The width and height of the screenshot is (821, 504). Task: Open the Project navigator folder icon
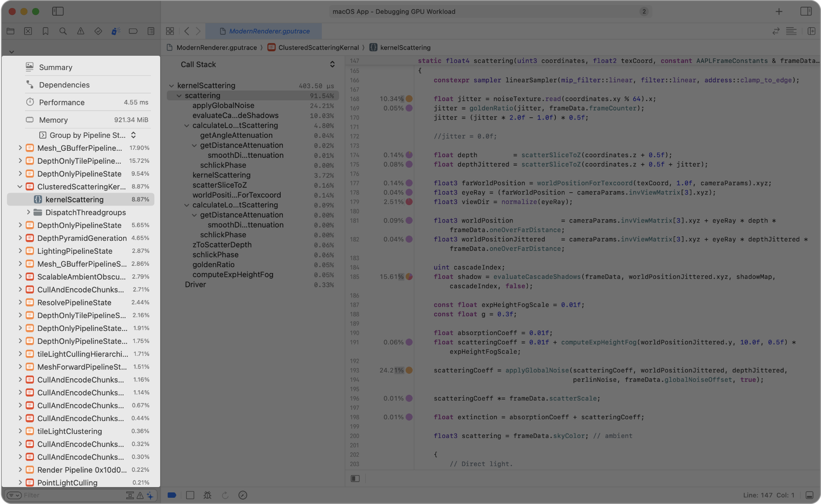(x=10, y=31)
